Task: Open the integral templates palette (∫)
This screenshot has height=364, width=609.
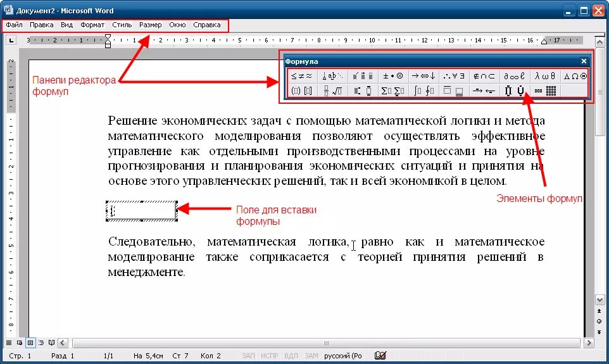Action: tap(424, 91)
